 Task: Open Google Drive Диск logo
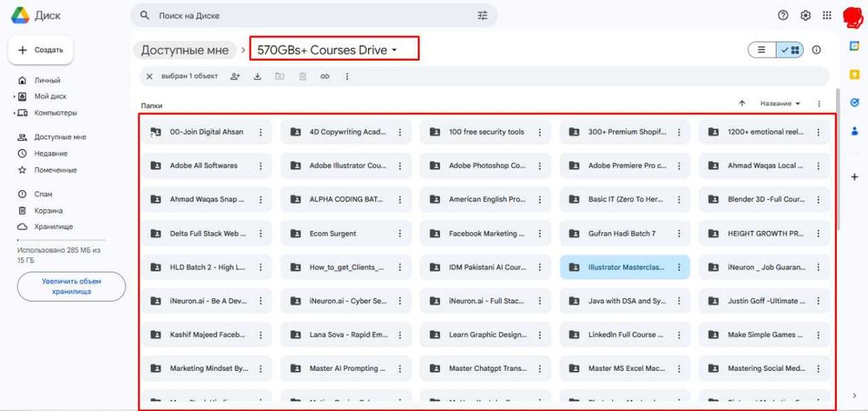click(36, 16)
